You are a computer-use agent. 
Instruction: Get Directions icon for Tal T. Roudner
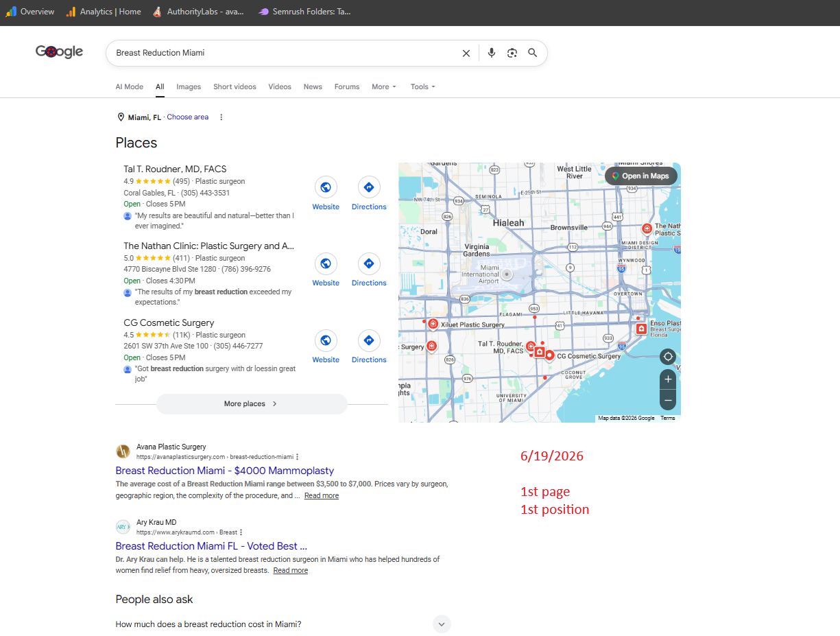pos(369,187)
